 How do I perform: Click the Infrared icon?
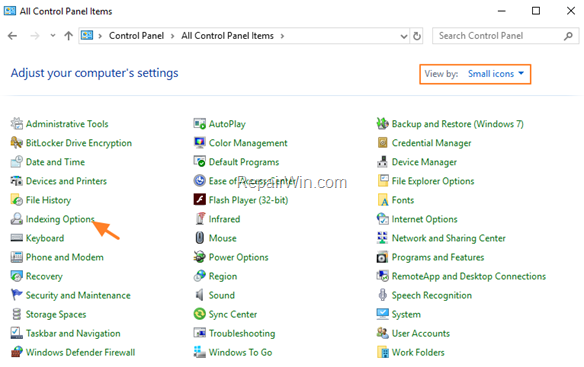tap(200, 219)
